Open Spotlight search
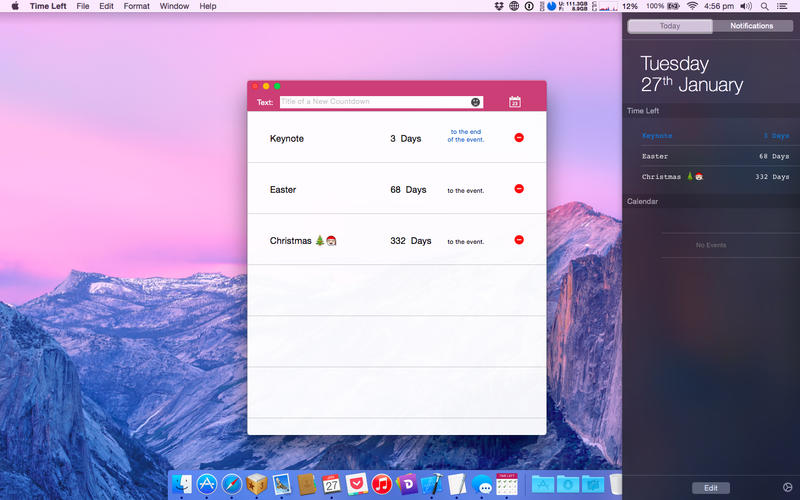The width and height of the screenshot is (800, 500). pos(764,6)
